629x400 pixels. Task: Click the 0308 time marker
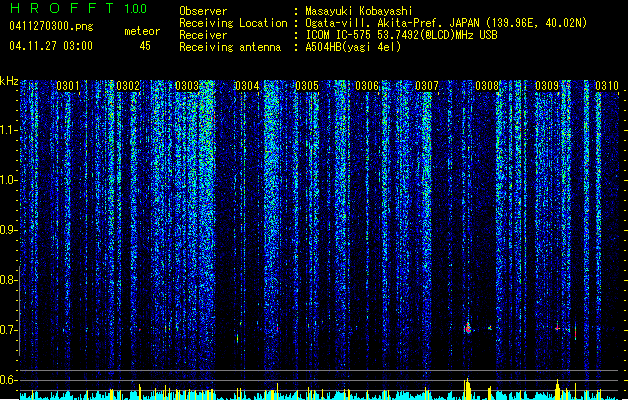pos(487,86)
